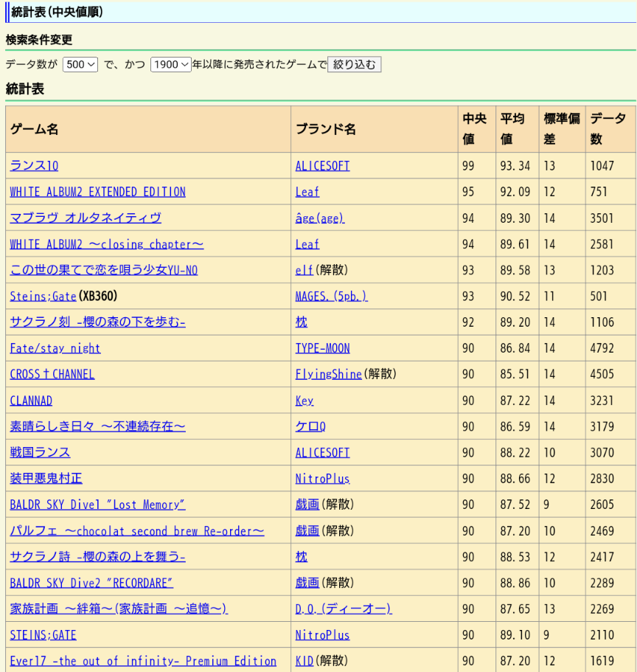This screenshot has height=672, width=637.
Task: Click the 統計表(中央値順) page heading
Action: [x=57, y=12]
